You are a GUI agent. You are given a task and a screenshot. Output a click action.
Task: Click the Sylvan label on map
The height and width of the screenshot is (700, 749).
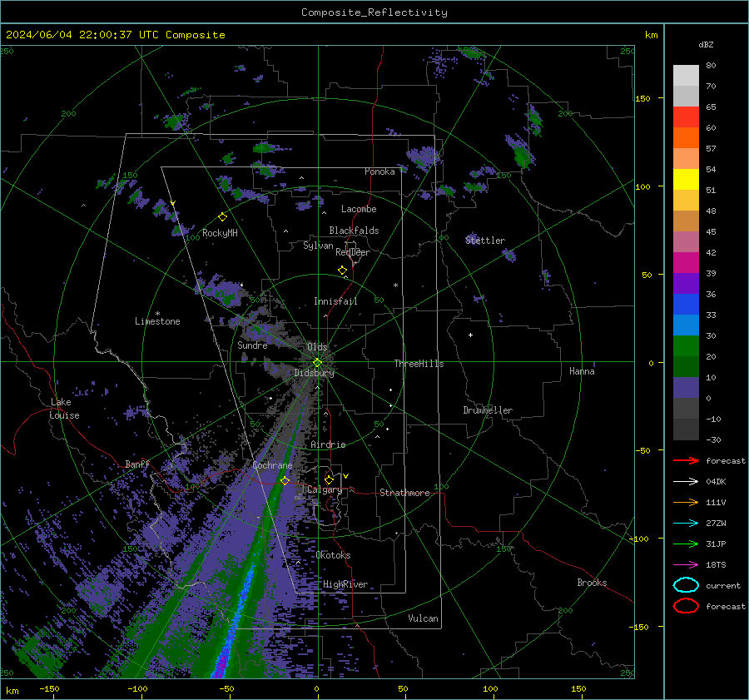[318, 246]
